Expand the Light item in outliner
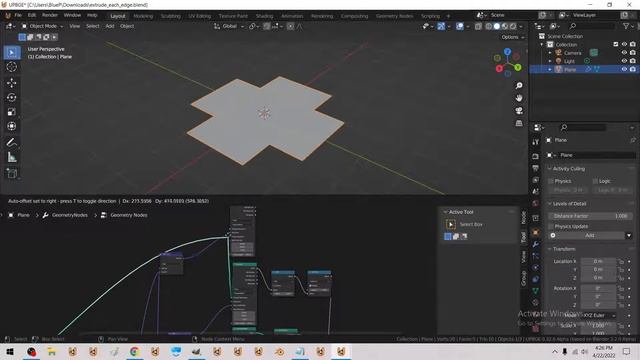Screen dimensions: 640x360 (550, 61)
